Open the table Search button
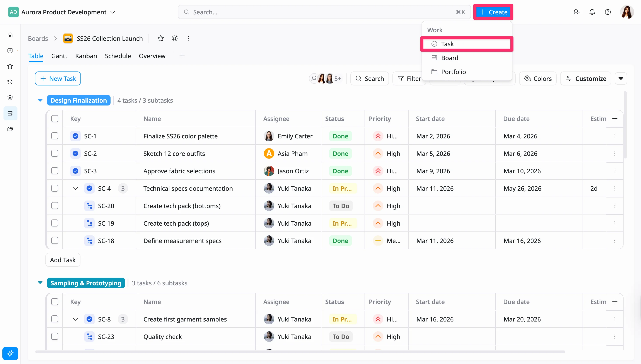The height and width of the screenshot is (364, 641). [x=370, y=78]
